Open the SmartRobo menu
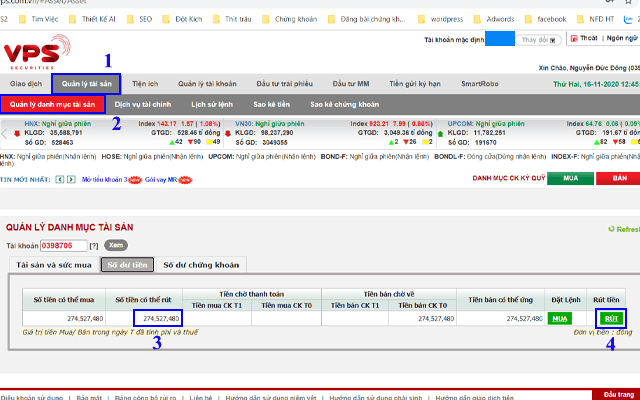Screen dimensions: 640x400 coord(480,84)
